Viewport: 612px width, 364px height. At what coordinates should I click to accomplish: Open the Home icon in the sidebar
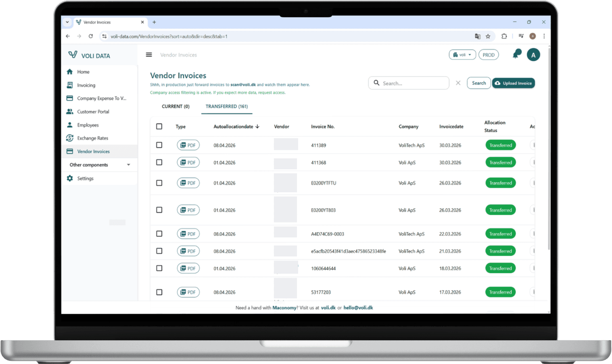click(70, 72)
